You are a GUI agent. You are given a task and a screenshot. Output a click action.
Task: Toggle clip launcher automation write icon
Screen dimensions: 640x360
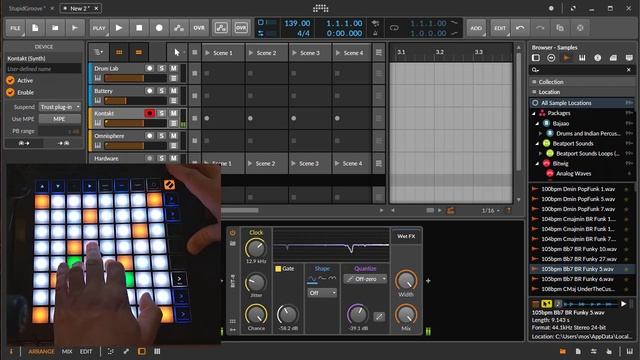(221, 28)
